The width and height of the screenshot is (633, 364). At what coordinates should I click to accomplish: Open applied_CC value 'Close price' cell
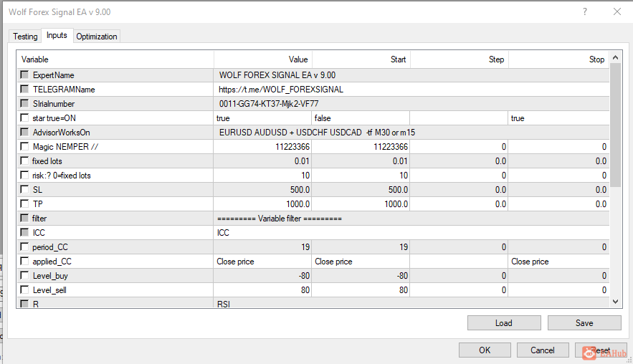(262, 261)
